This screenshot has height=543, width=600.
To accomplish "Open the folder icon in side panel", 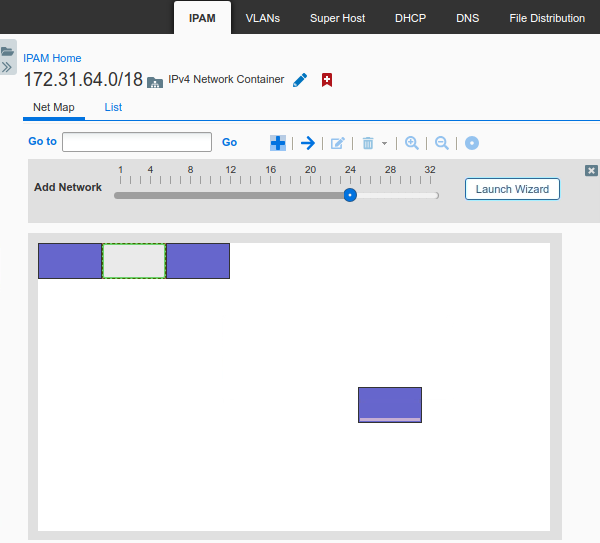I will pyautogui.click(x=8, y=51).
